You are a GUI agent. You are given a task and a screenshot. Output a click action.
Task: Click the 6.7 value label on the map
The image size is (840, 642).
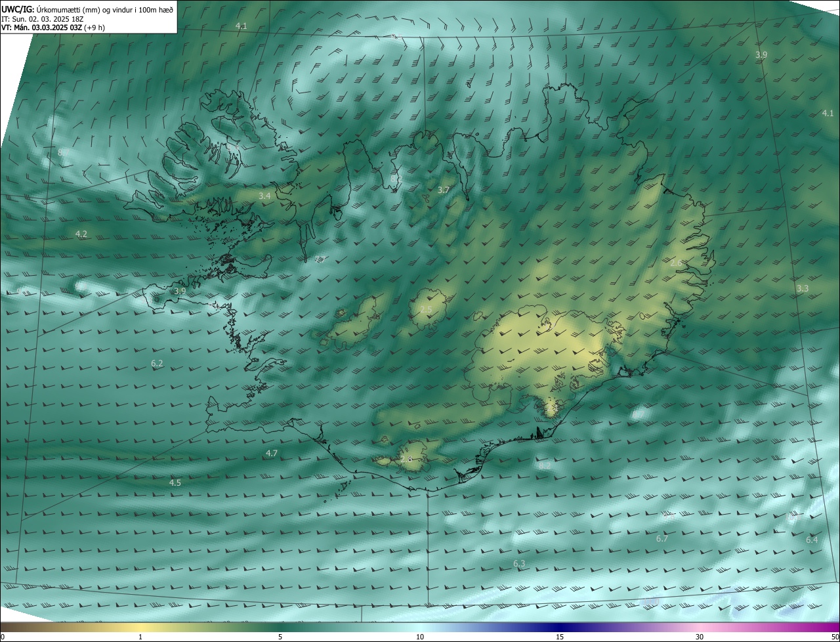(662, 539)
